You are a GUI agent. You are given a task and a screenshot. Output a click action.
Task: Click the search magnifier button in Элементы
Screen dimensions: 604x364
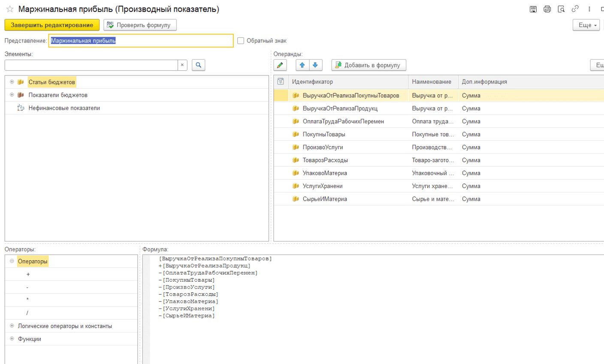coord(198,65)
